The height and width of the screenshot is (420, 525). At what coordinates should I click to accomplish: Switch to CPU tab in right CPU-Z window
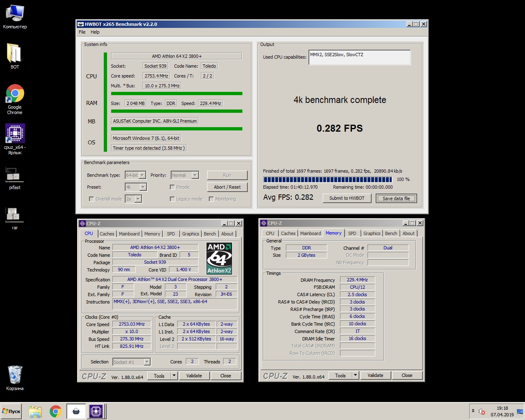click(270, 233)
